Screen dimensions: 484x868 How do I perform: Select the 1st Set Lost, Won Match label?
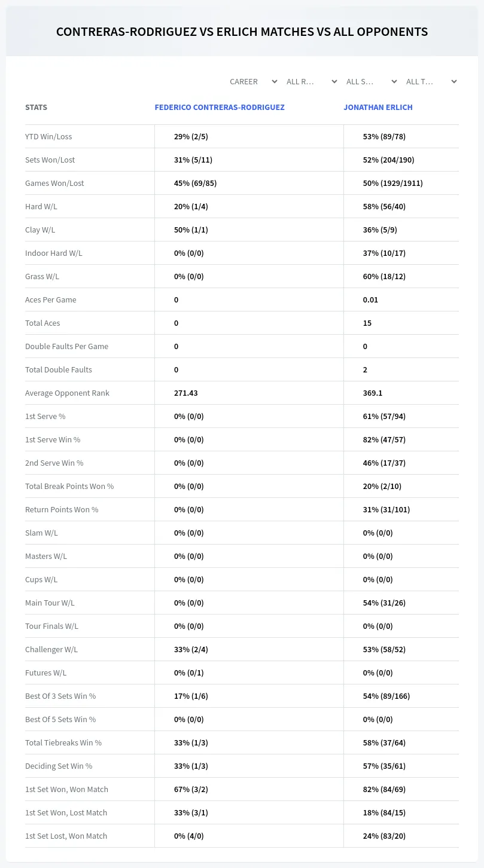coord(66,836)
